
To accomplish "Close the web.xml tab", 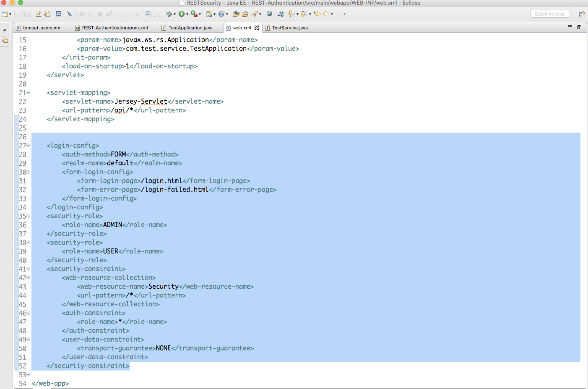I will coord(257,28).
